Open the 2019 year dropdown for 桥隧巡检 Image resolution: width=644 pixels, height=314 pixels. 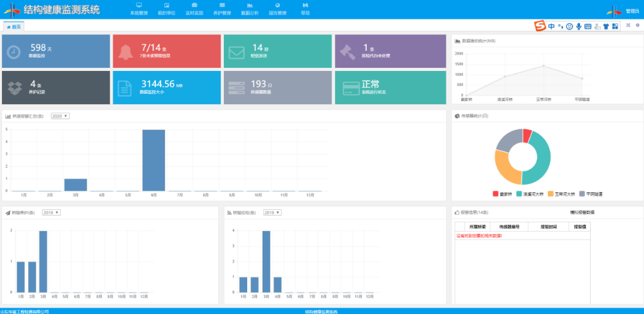(272, 212)
